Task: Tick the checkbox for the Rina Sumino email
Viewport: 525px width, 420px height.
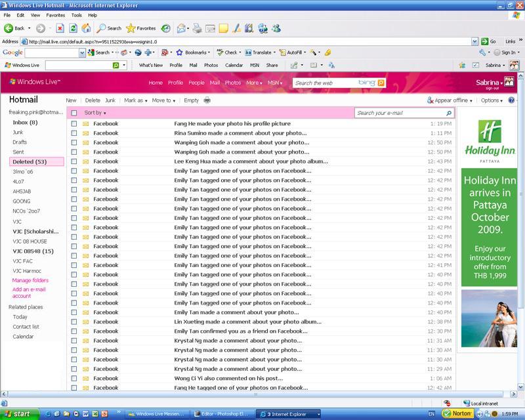Action: point(74,133)
